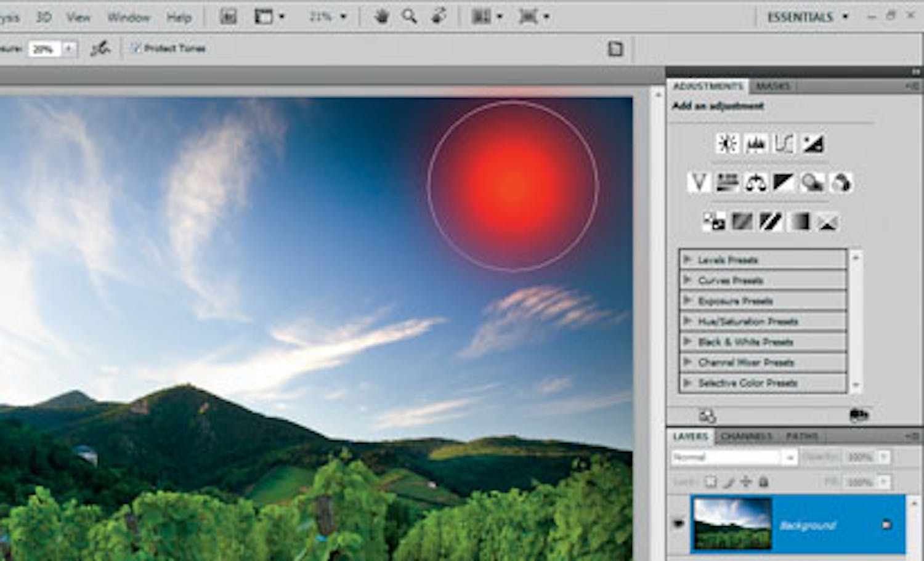Open the layer blend mode Normal dropdown

(x=733, y=457)
